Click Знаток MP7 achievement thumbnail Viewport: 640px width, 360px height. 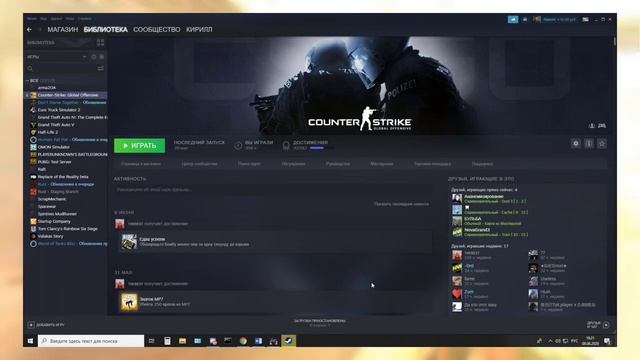click(129, 302)
